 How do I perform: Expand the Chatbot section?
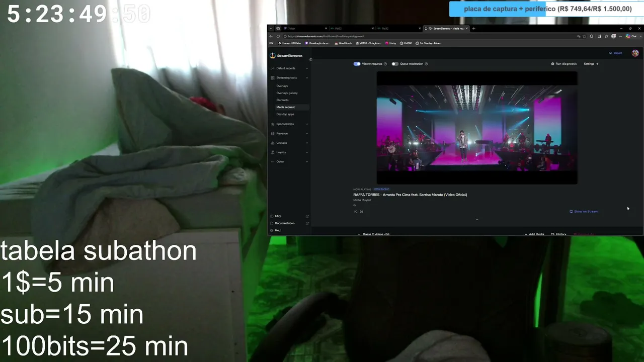(289, 143)
